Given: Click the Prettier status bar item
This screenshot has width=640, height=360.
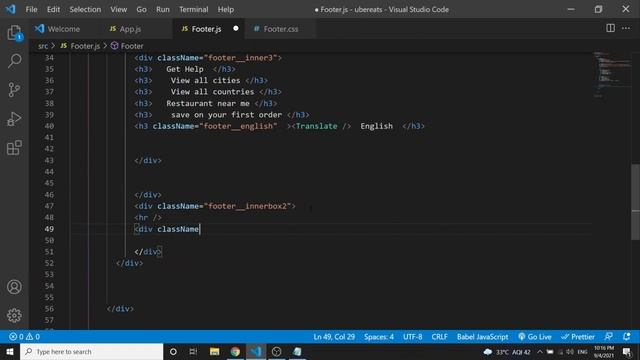Looking at the screenshot, I should tap(578, 337).
